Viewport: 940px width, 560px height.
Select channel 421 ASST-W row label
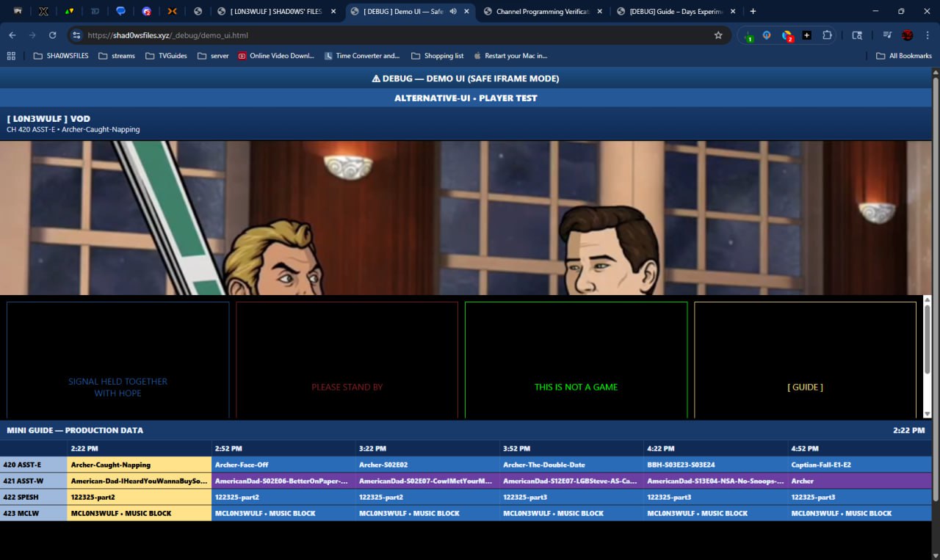(x=33, y=481)
